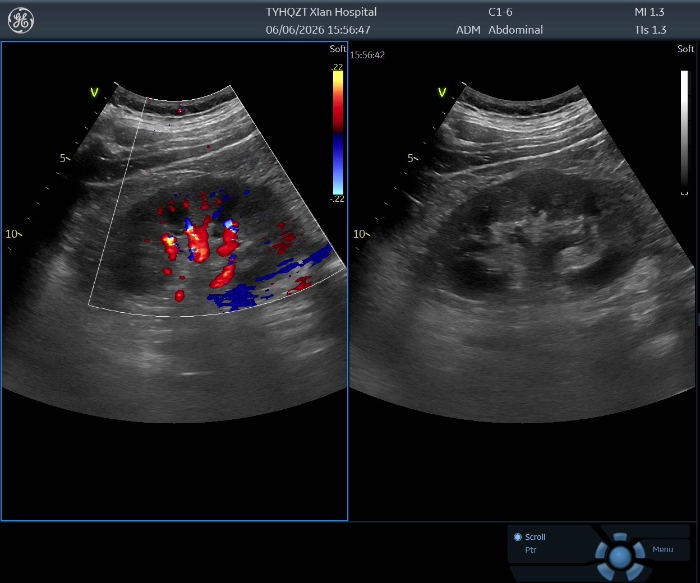Click the C1-6 probe label
The width and height of the screenshot is (700, 583).
[x=500, y=12]
